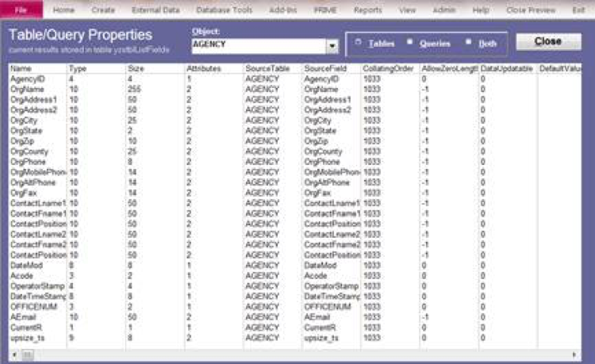Click the CollatingOrder column header
The width and height of the screenshot is (595, 364).
click(389, 71)
